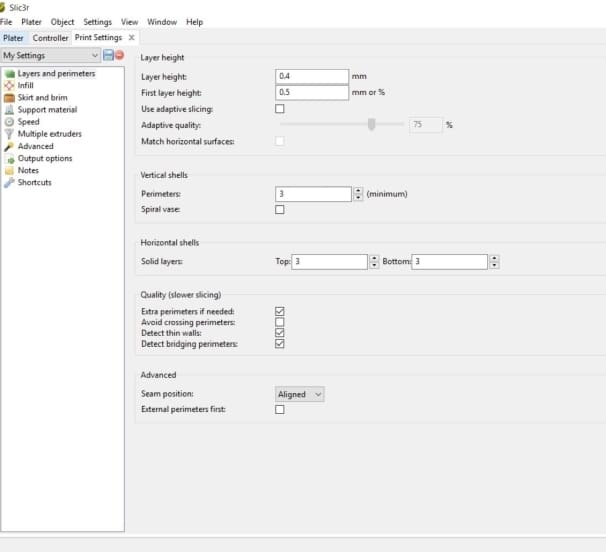Screen dimensions: 606x552
Task: Delete preset with the red icon
Action: (120, 55)
